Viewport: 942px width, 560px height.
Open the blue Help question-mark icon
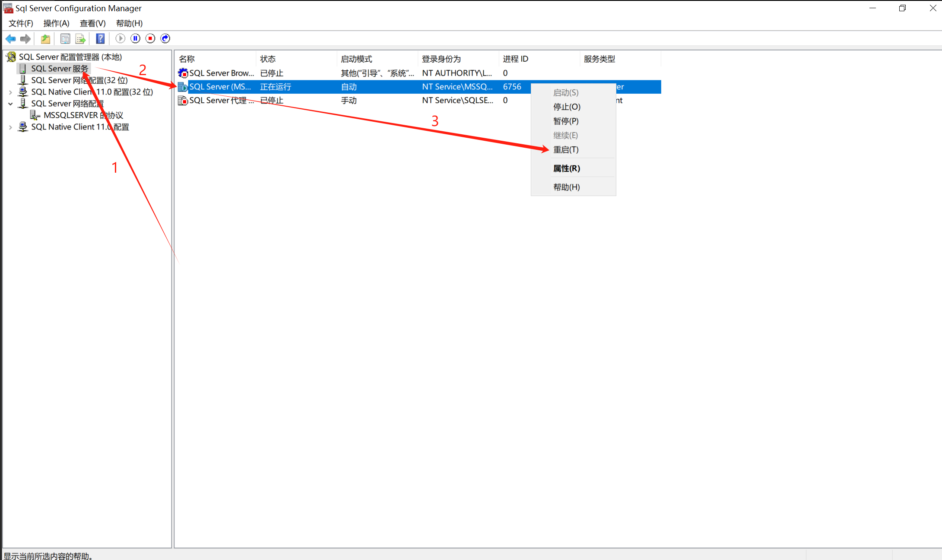coord(100,39)
